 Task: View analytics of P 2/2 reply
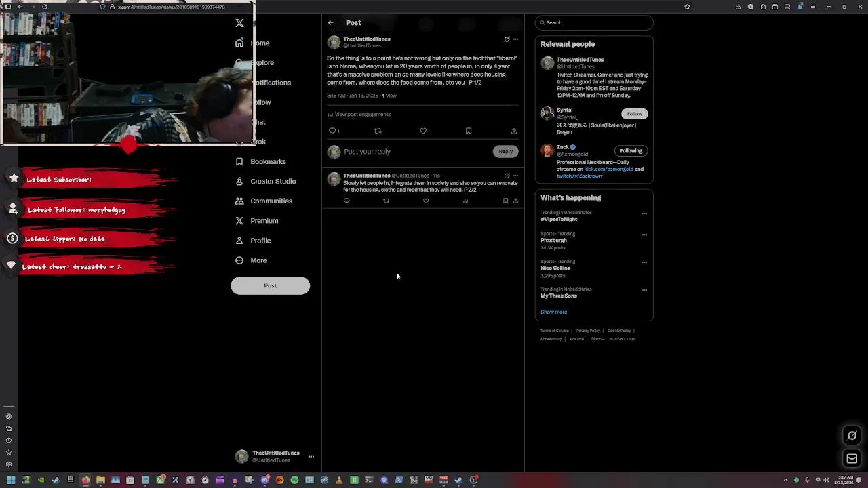point(465,201)
